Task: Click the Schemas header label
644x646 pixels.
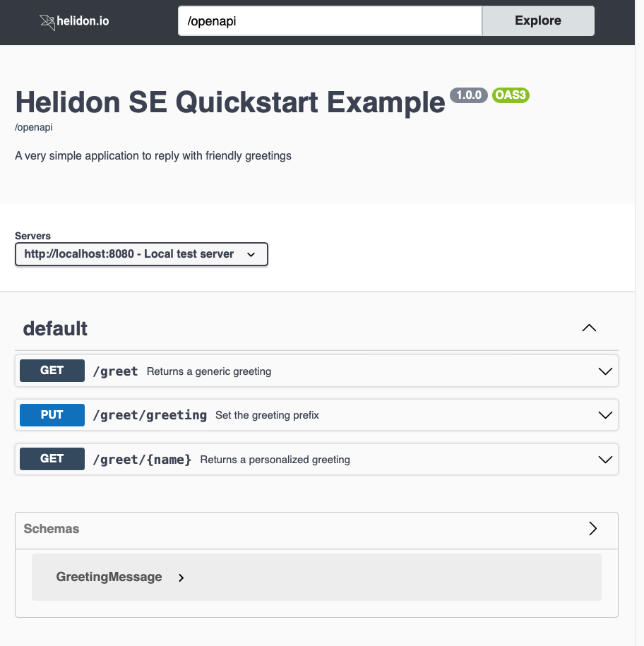Action: 49,528
